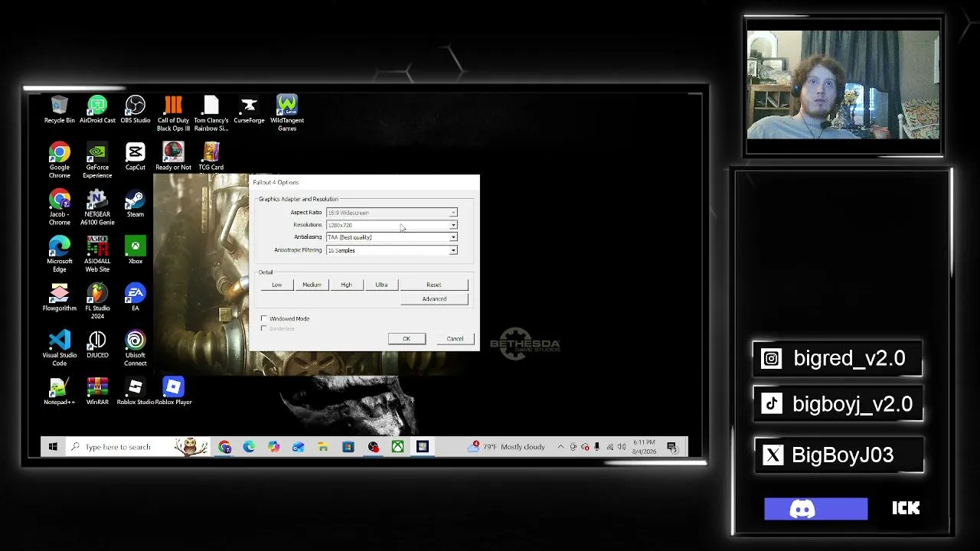Cancel the Fallout 4 Options dialog

(455, 339)
